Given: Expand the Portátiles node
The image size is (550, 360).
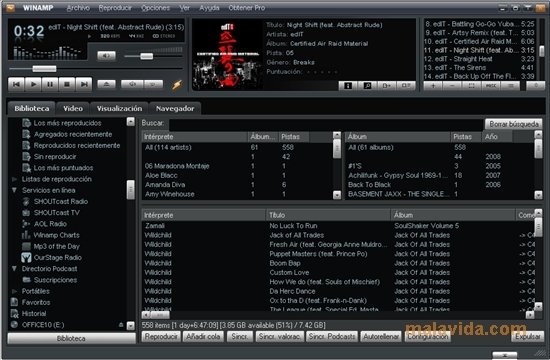Looking at the screenshot, I should point(14,291).
